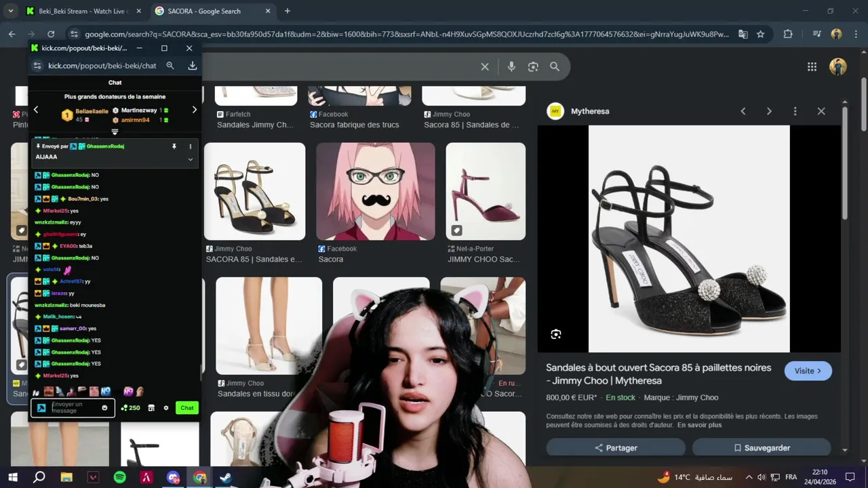The height and width of the screenshot is (488, 868).
Task: Open Discord from the taskbar
Action: pyautogui.click(x=173, y=477)
